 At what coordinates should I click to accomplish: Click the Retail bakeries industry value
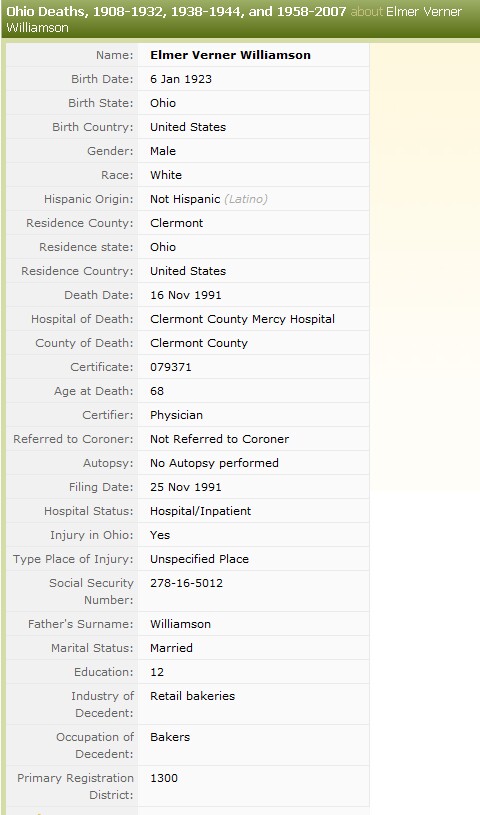point(192,696)
